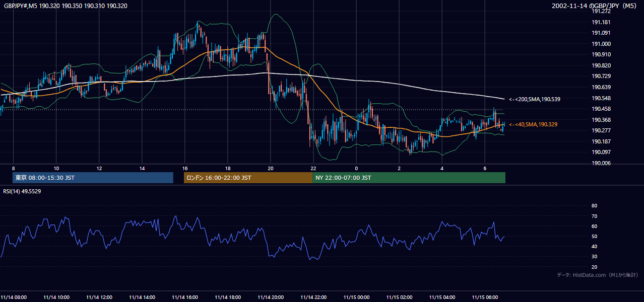Click the HistData.com data source credit

click(597, 275)
